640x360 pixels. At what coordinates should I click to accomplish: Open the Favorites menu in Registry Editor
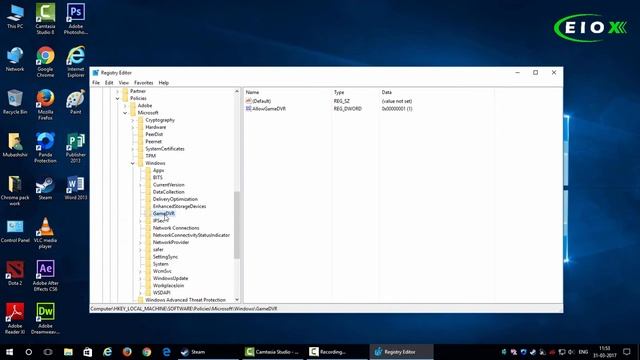144,83
